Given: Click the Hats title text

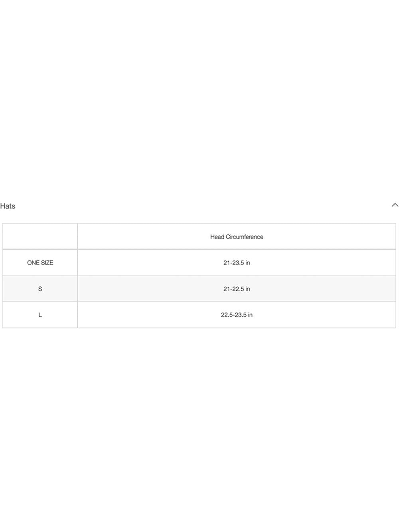Looking at the screenshot, I should [x=8, y=206].
